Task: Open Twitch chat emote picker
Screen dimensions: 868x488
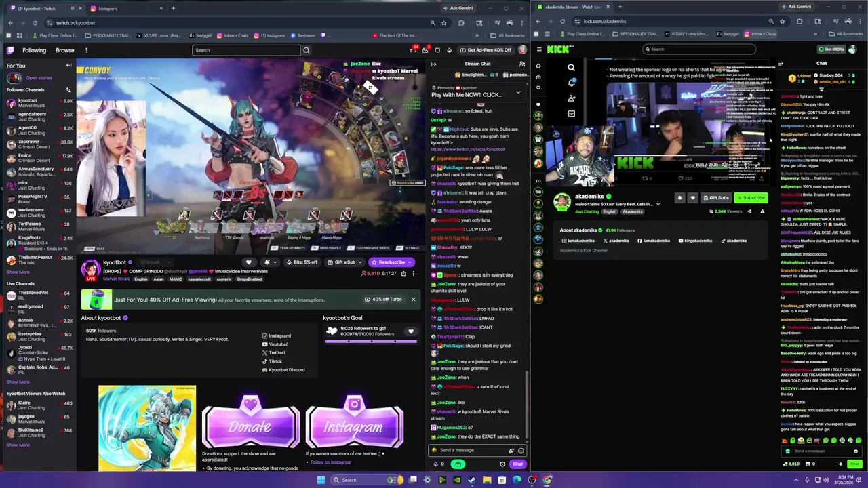Action: [x=521, y=451]
